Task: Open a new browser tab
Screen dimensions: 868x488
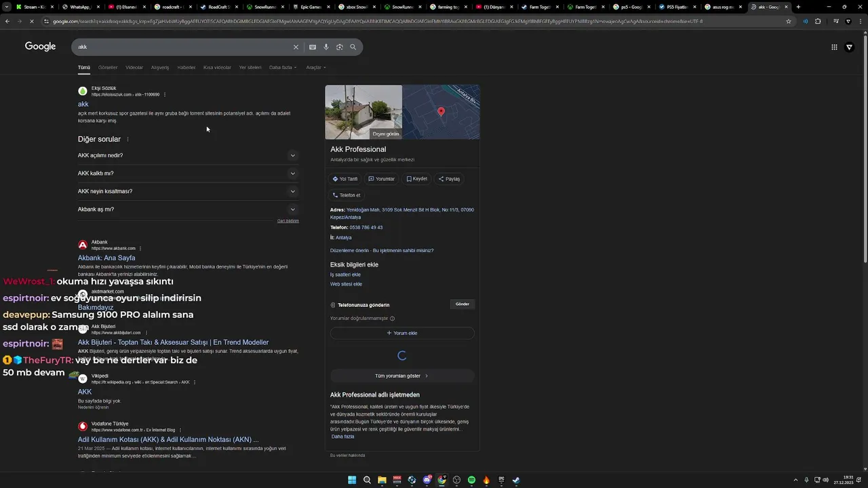Action: tap(798, 7)
